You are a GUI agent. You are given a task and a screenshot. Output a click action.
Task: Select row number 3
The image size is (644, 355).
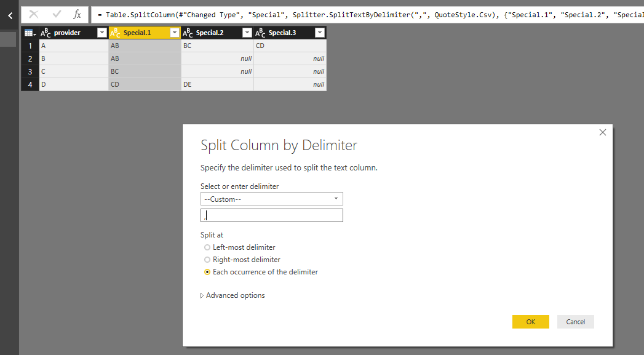pos(30,71)
